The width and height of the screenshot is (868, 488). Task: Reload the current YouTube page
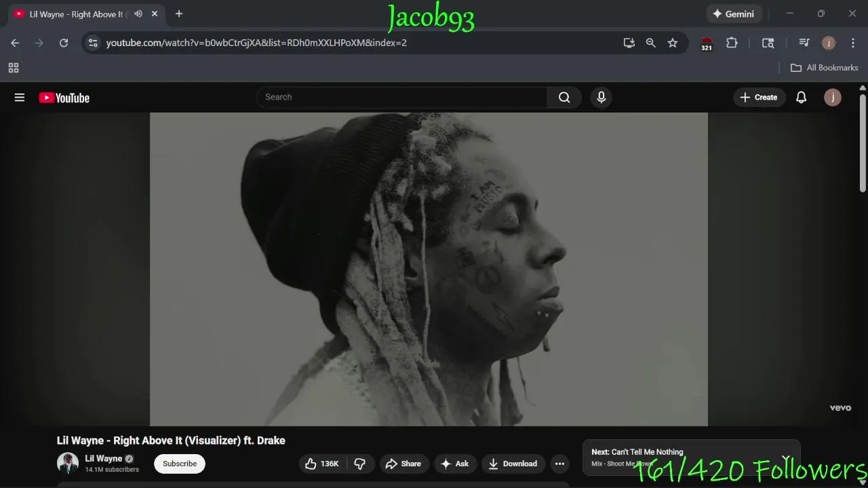64,43
